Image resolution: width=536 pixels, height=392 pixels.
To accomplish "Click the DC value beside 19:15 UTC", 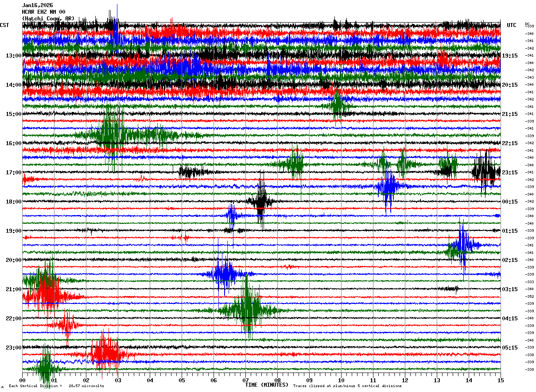I will coord(529,56).
